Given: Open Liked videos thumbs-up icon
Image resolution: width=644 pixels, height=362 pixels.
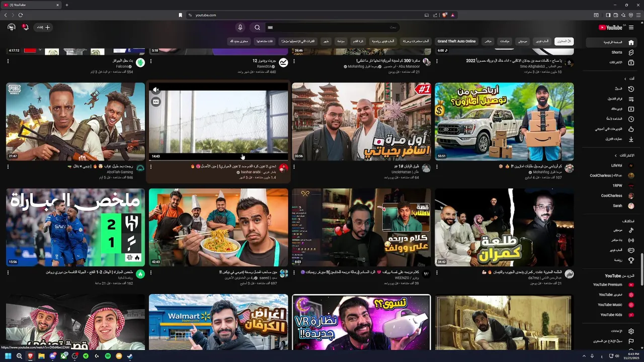Looking at the screenshot, I should pos(631,129).
